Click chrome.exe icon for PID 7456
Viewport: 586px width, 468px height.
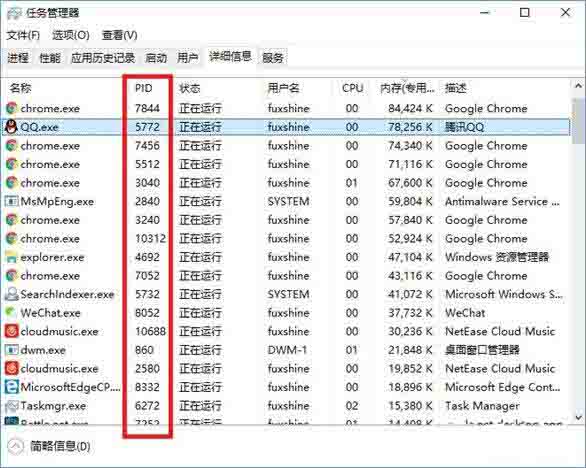[12, 145]
